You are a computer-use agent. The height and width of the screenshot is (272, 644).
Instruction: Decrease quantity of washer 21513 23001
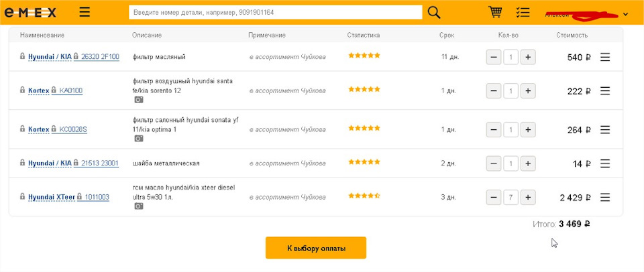coord(494,163)
